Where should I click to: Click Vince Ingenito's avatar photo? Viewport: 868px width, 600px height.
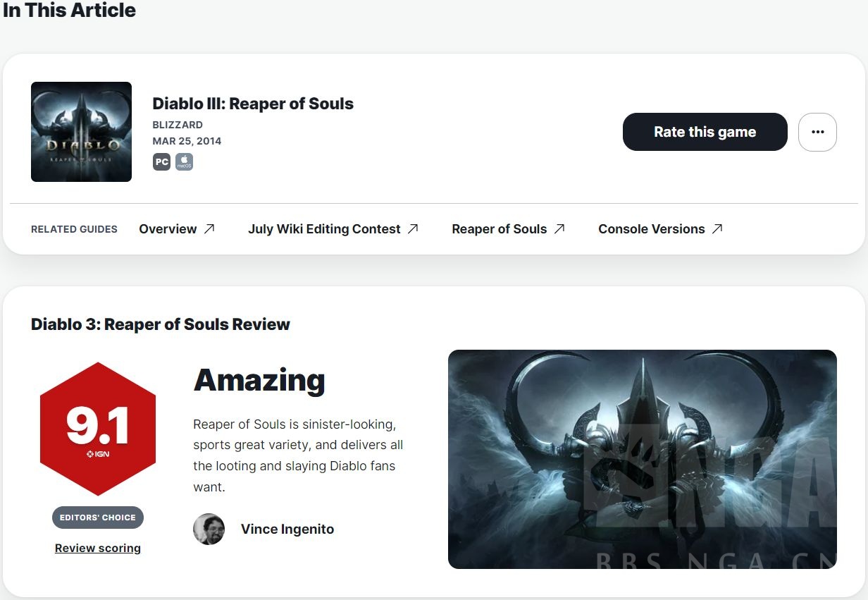click(209, 529)
